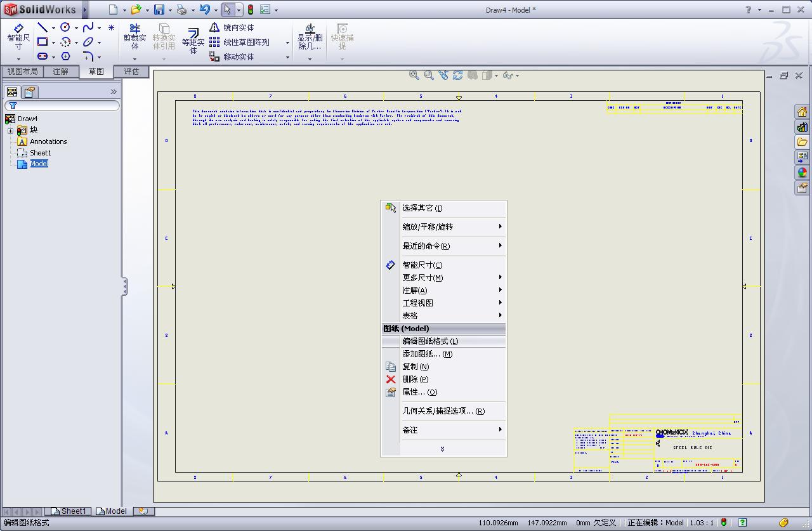The height and width of the screenshot is (531, 812).
Task: Select the Smart Dimension (智能尺寸) tool
Action: [x=18, y=37]
